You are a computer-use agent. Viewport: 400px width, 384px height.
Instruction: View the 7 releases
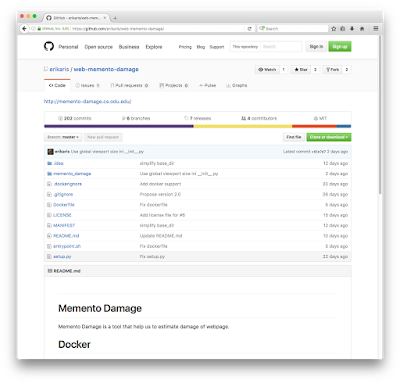coord(198,118)
